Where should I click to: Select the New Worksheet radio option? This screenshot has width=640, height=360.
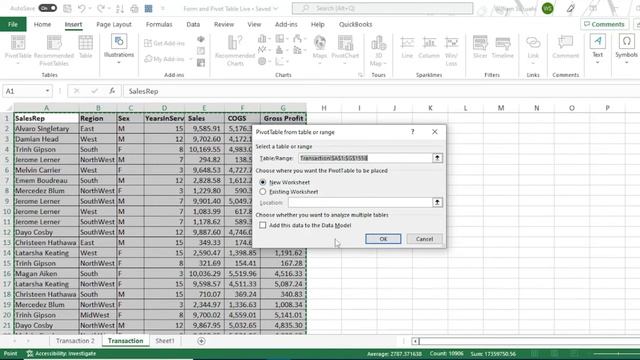pyautogui.click(x=263, y=182)
